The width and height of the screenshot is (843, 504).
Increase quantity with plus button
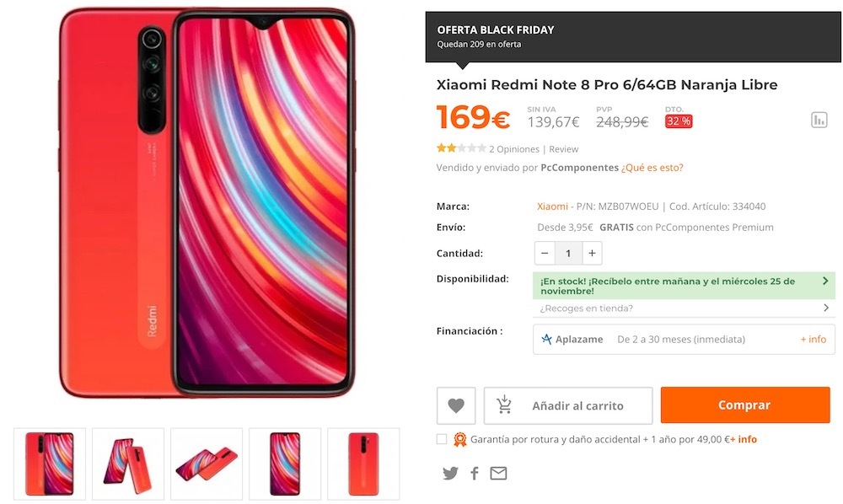tap(592, 253)
